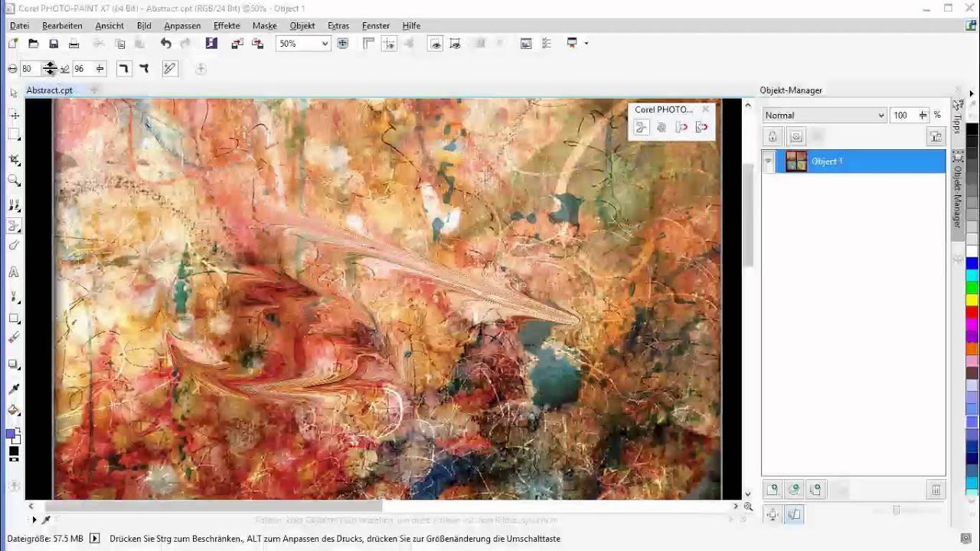
Task: Delete object with the trash button
Action: pyautogui.click(x=936, y=489)
